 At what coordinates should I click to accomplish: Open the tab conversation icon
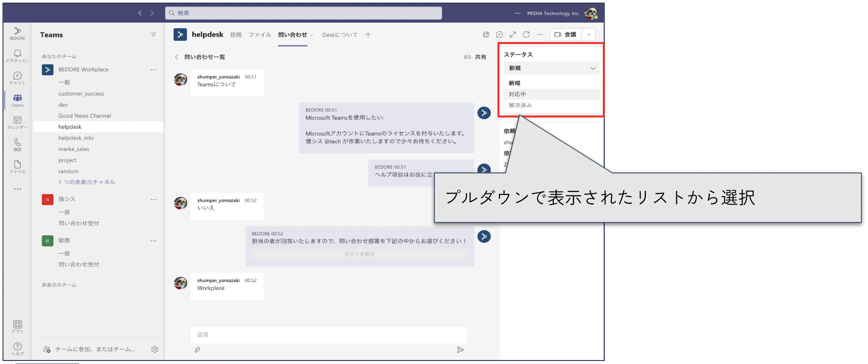[500, 34]
